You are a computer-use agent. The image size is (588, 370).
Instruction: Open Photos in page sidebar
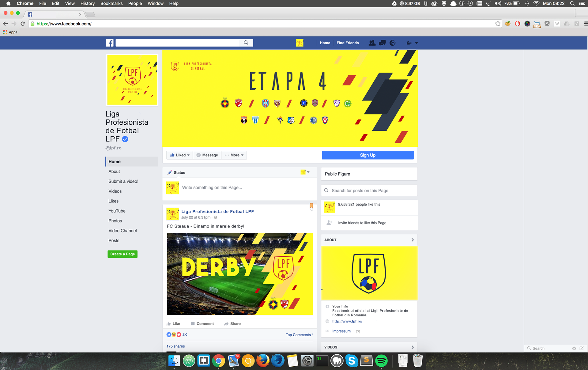click(115, 221)
